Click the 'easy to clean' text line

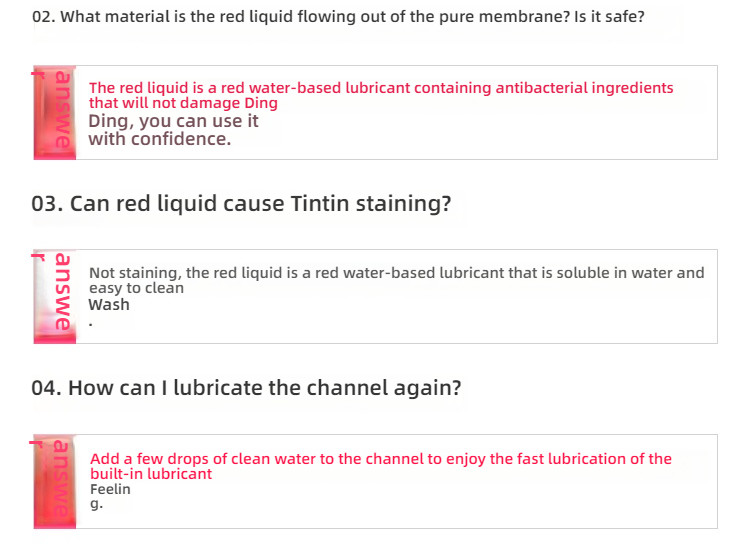pos(136,288)
